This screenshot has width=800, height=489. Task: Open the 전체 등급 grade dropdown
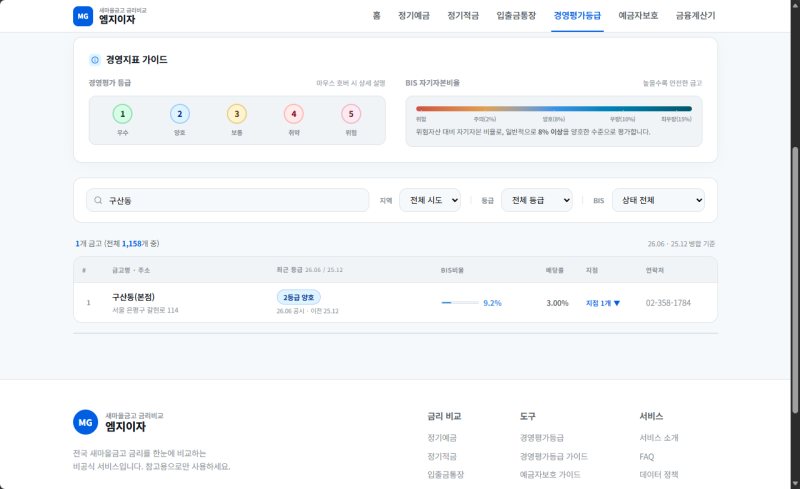click(x=537, y=200)
